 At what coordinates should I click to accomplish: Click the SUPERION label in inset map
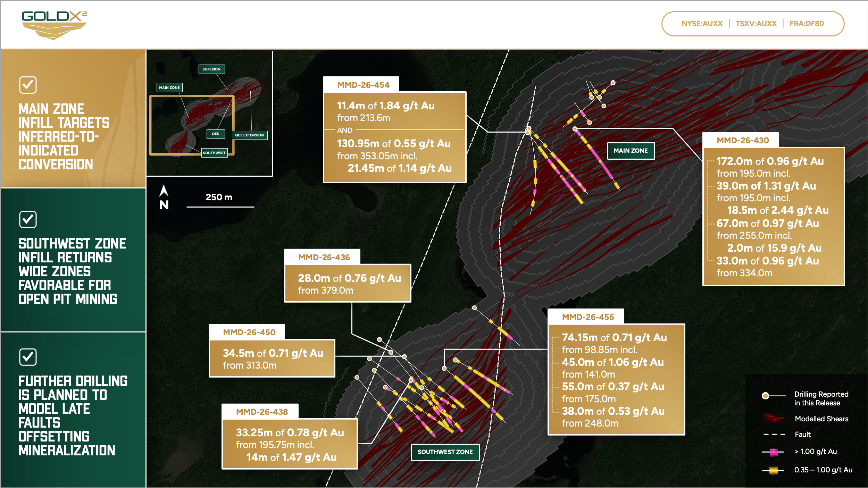point(211,69)
